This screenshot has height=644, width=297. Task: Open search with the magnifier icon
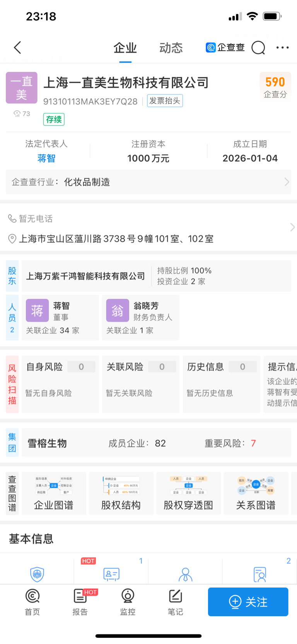click(x=258, y=48)
